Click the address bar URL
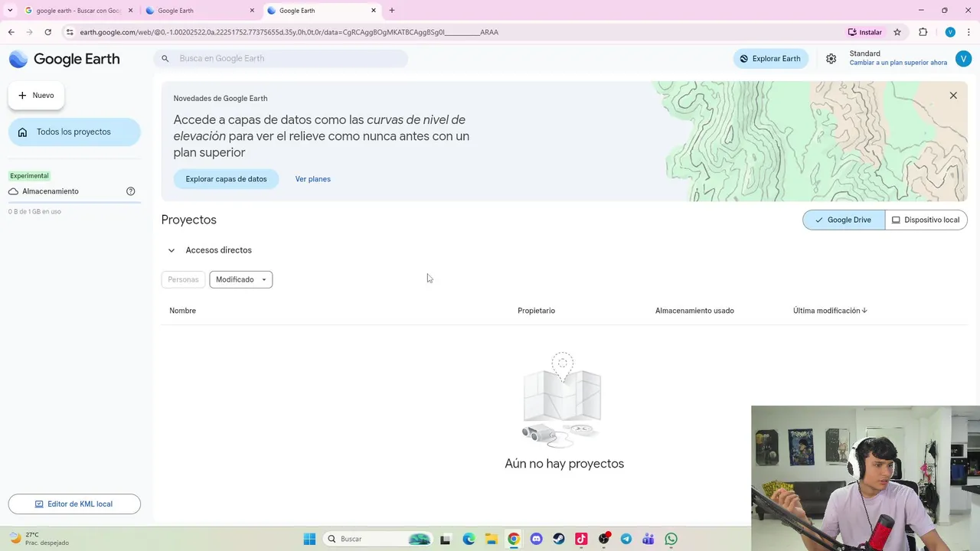 [289, 32]
